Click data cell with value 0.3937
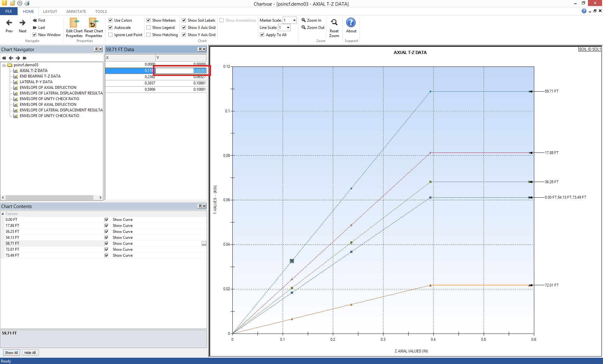 tap(130, 83)
